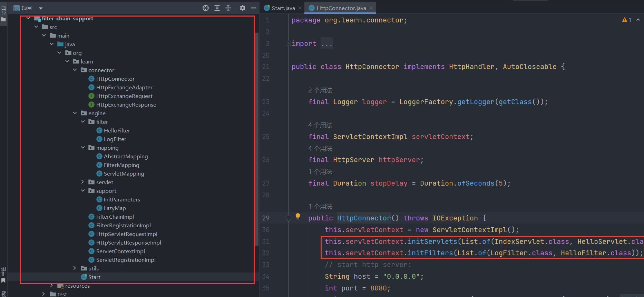Collapse the HttpConnector constructor fold marker
This screenshot has width=644, height=297.
(x=288, y=218)
